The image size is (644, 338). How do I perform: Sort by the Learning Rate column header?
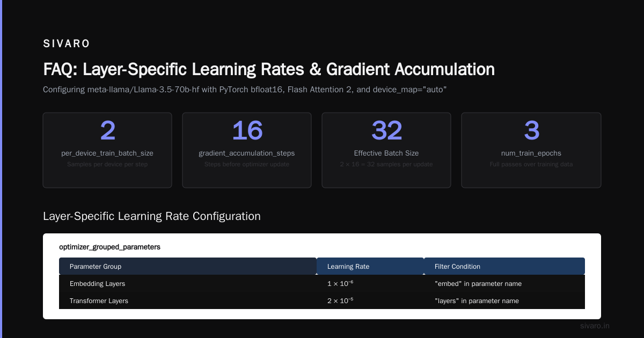coord(370,266)
